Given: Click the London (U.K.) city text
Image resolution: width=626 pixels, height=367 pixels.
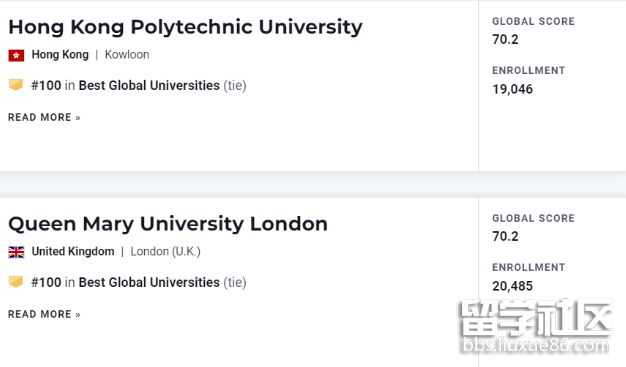Looking at the screenshot, I should 165,252.
